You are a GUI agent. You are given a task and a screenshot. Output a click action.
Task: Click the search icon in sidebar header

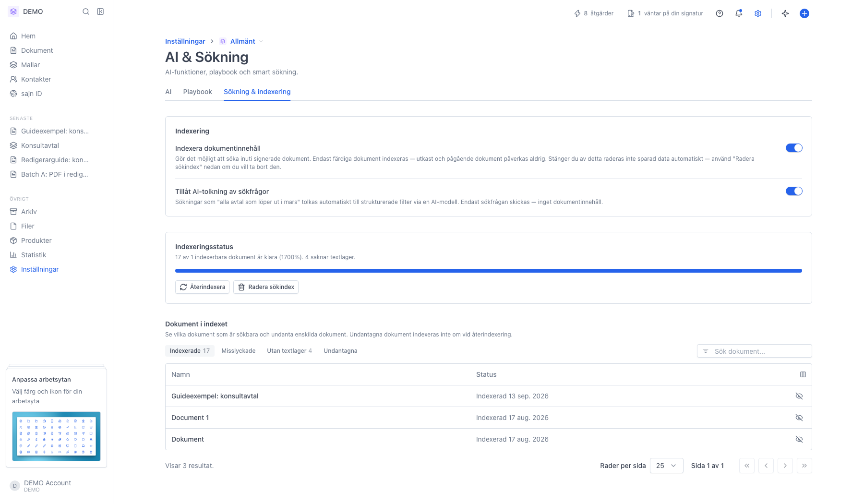coord(86,12)
